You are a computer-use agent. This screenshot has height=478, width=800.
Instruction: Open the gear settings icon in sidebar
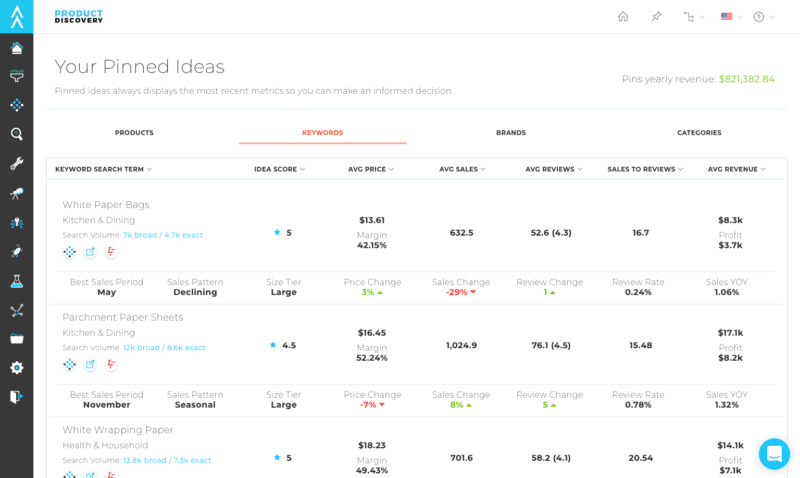[17, 368]
